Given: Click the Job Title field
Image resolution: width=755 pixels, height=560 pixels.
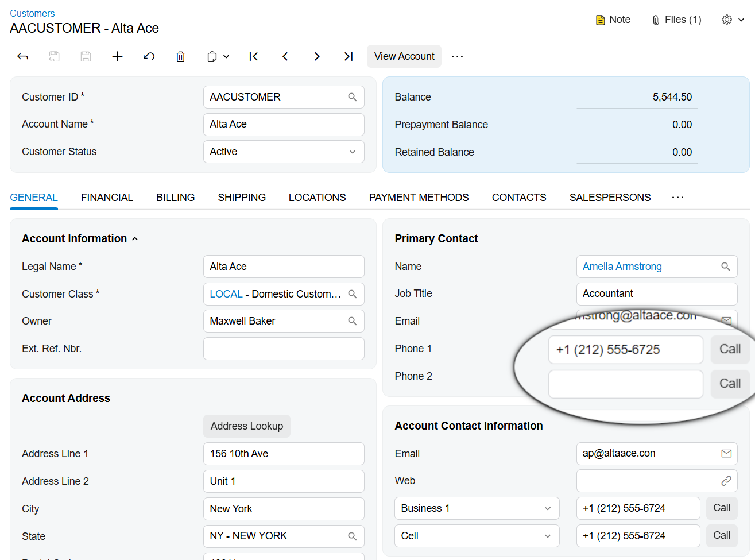Looking at the screenshot, I should [657, 293].
